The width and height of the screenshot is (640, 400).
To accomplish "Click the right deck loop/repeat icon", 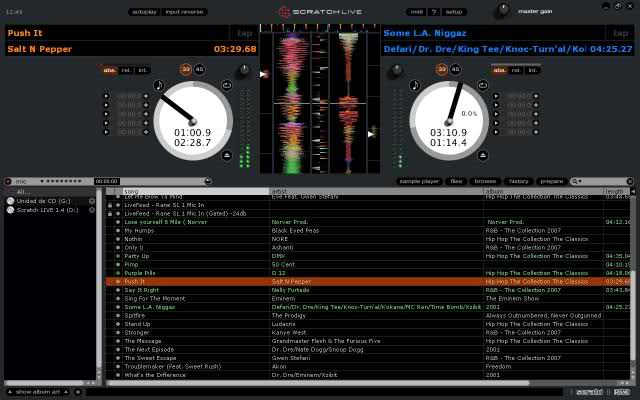I will click(x=483, y=85).
